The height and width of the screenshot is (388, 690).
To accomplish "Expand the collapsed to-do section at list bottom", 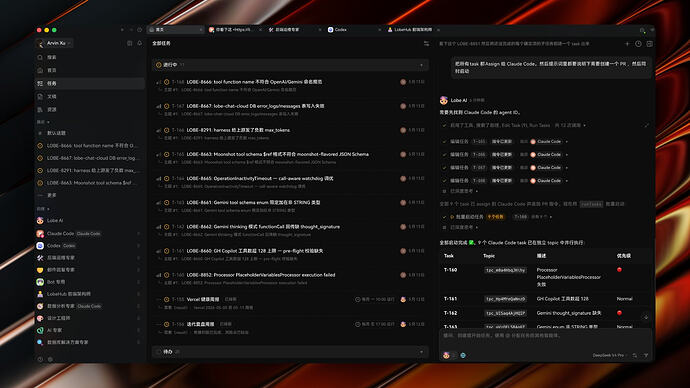I will tap(422, 352).
